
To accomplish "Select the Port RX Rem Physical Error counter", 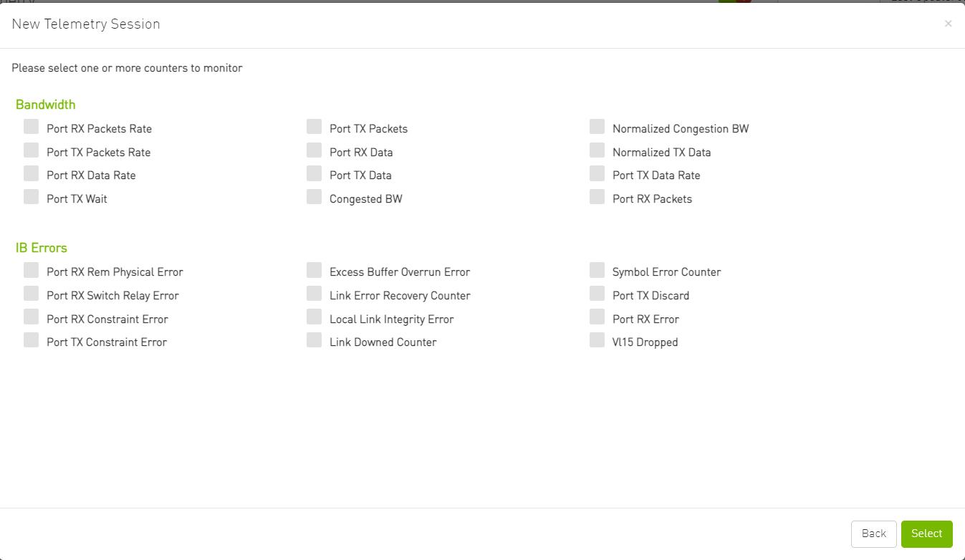I will 32,269.
